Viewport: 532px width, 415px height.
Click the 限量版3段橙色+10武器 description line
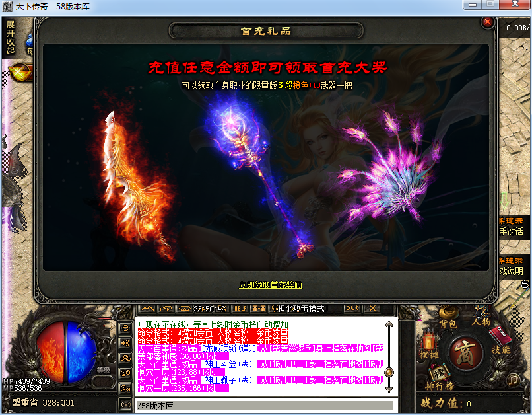(267, 85)
